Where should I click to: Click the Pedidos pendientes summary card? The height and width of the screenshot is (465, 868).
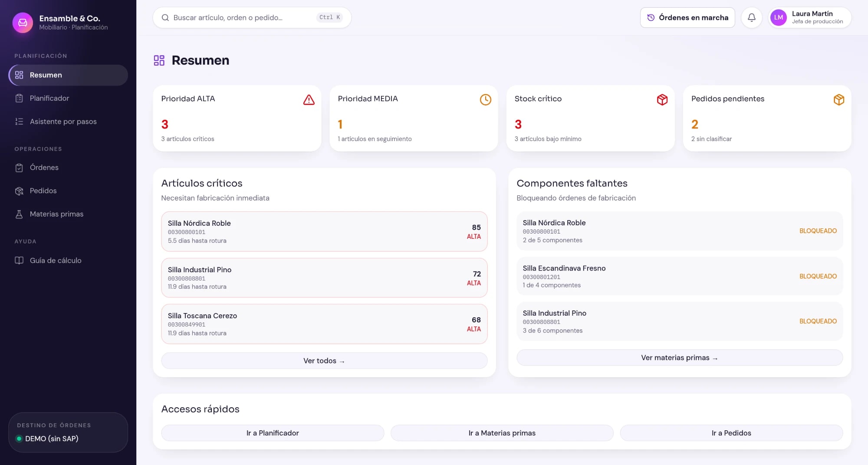point(767,118)
